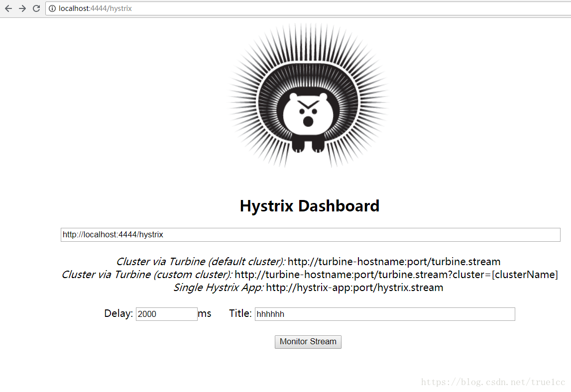
Task: Go forward with the browser forward arrow
Action: tap(22, 8)
